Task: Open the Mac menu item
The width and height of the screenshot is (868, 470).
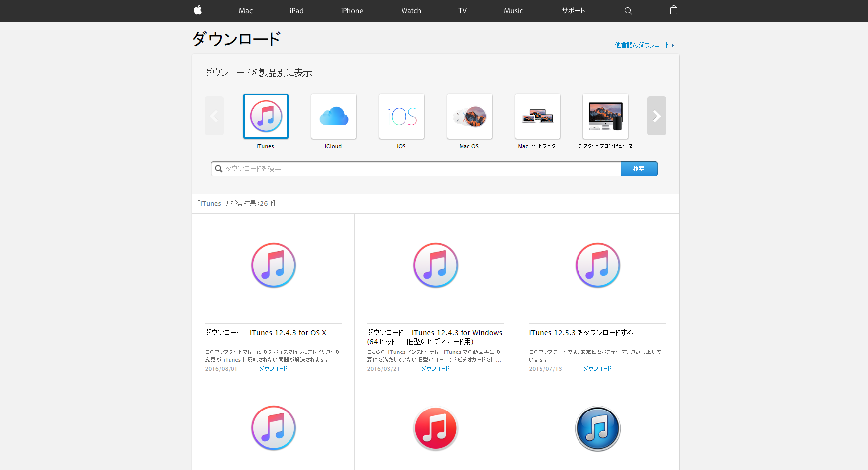Action: pos(246,11)
